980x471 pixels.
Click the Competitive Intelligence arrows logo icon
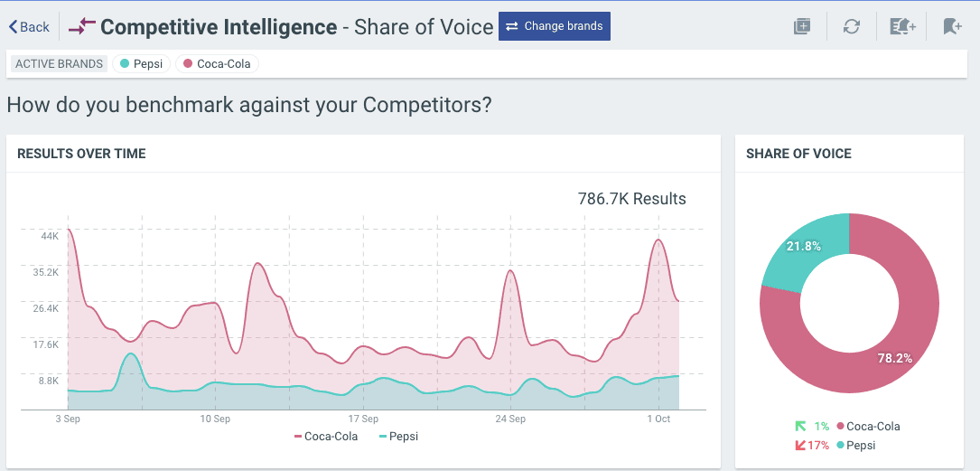tap(81, 27)
